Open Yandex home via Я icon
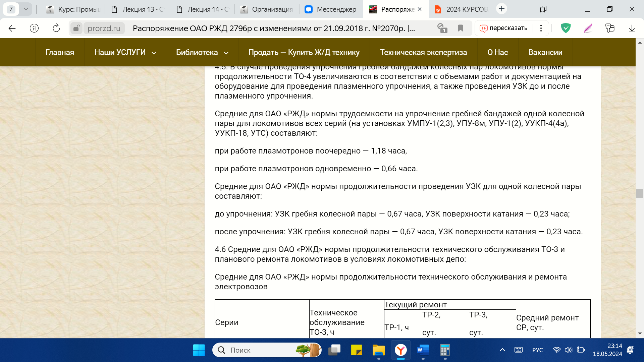The width and height of the screenshot is (644, 362). (34, 28)
